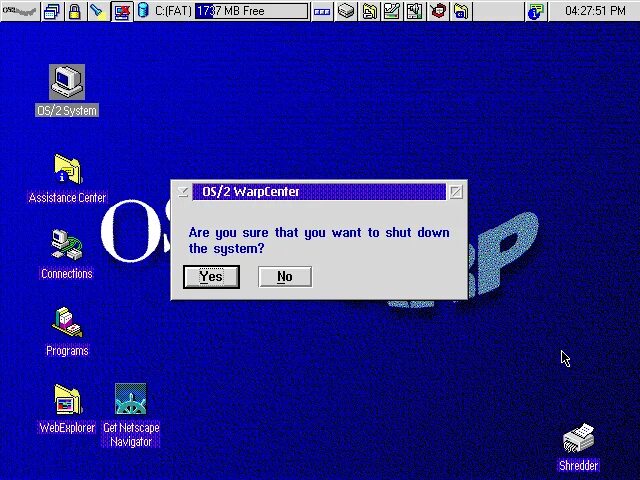Click the blue disk drive cylinder icon

pos(142,11)
